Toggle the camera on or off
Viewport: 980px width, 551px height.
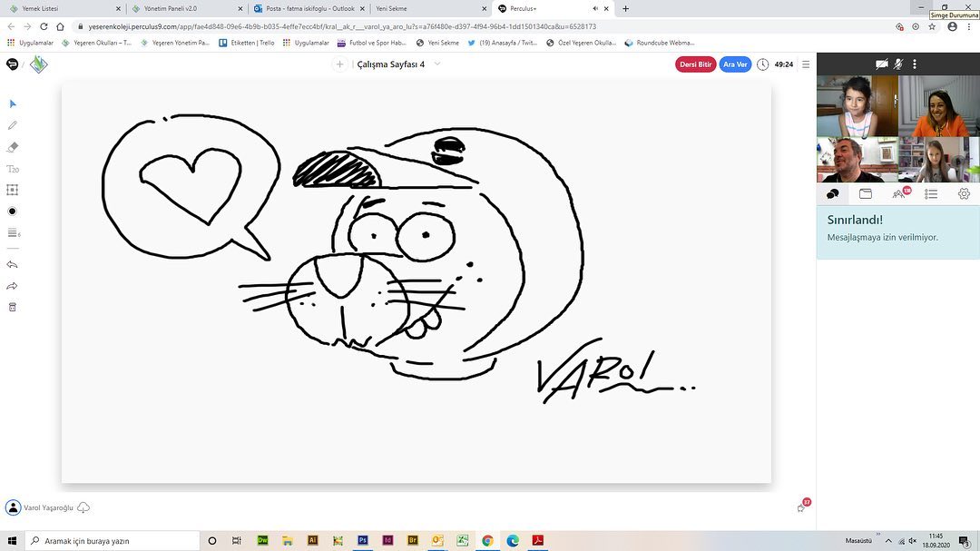(882, 64)
